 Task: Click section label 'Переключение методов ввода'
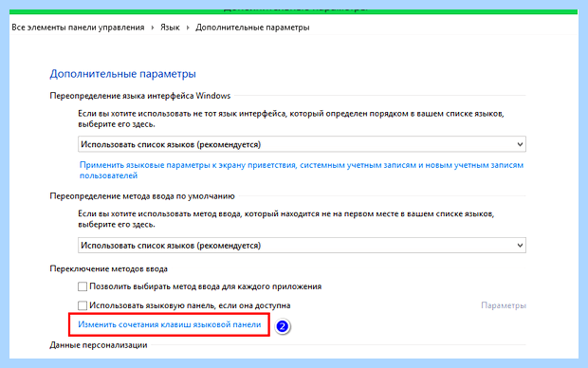[109, 269]
